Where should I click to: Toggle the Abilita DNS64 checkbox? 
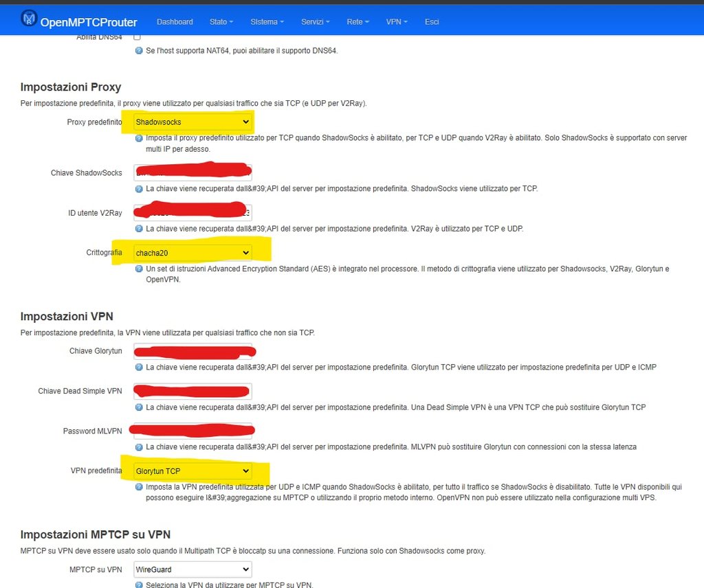tap(137, 37)
